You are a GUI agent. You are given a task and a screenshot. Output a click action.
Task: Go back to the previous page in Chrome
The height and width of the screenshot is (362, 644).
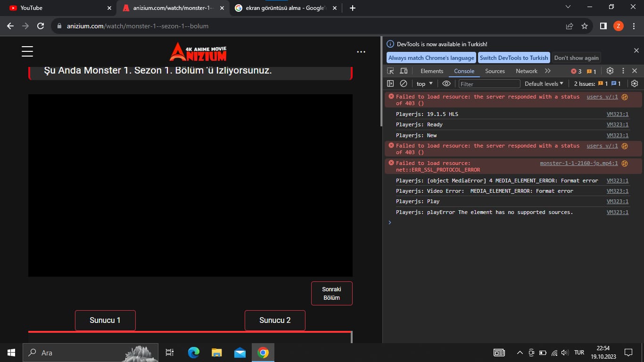(10, 26)
